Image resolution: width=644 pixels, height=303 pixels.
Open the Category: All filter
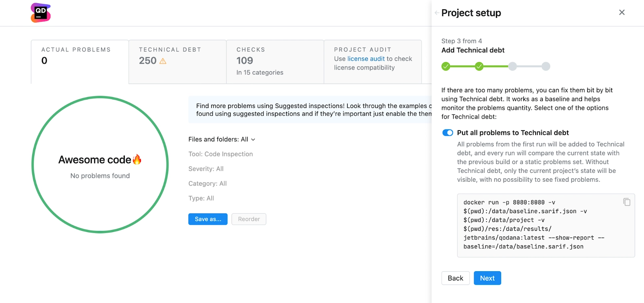coord(208,184)
